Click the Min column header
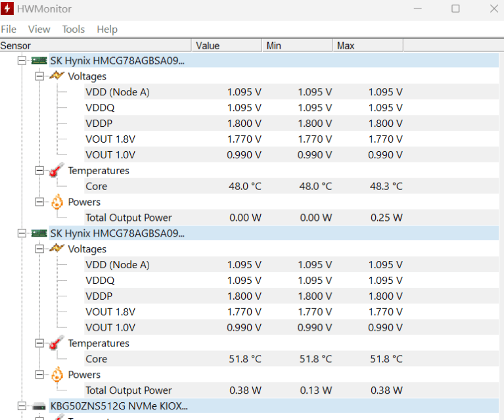This screenshot has height=420, width=504. 297,45
